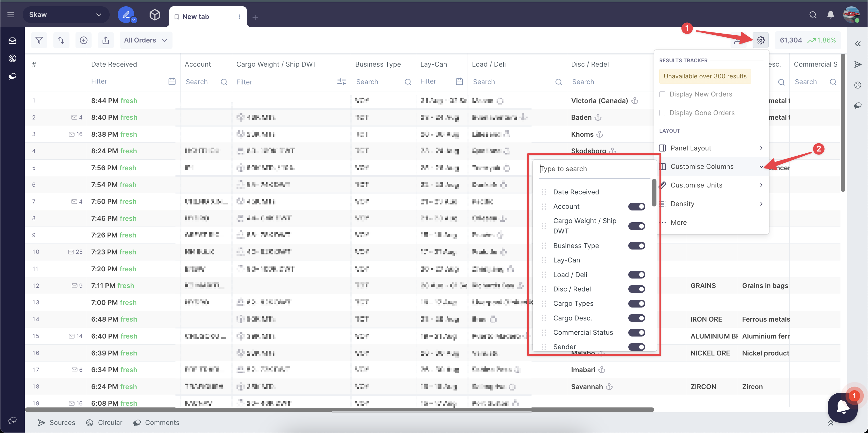
Task: Toggle the Account column switch
Action: tap(636, 206)
